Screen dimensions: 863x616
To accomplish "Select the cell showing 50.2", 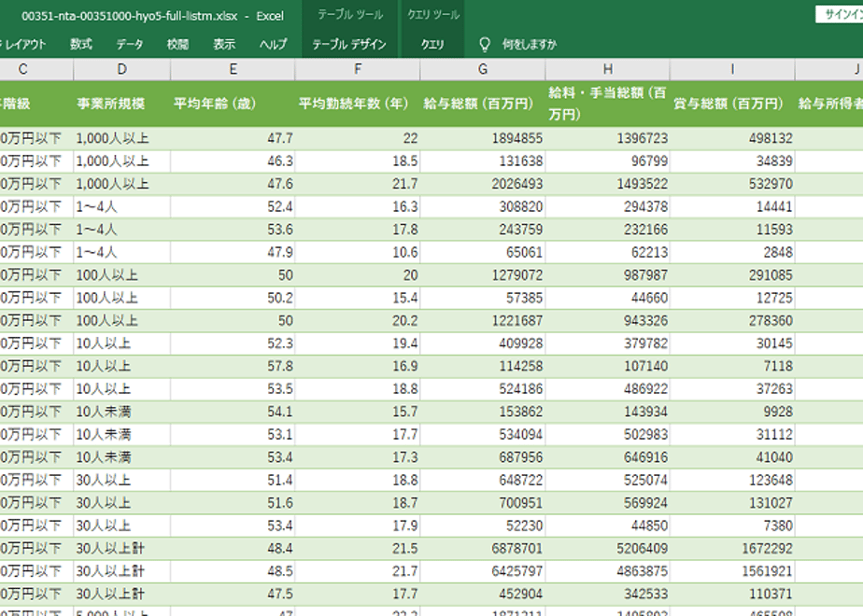I will tap(233, 298).
